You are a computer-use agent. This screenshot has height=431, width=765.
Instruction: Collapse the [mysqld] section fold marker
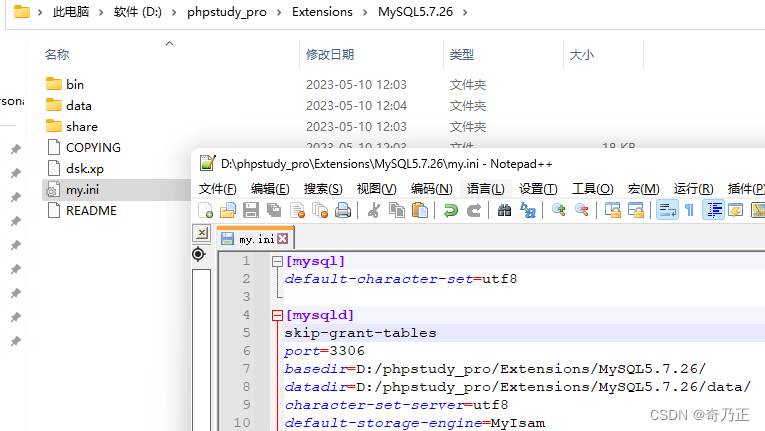click(x=277, y=316)
